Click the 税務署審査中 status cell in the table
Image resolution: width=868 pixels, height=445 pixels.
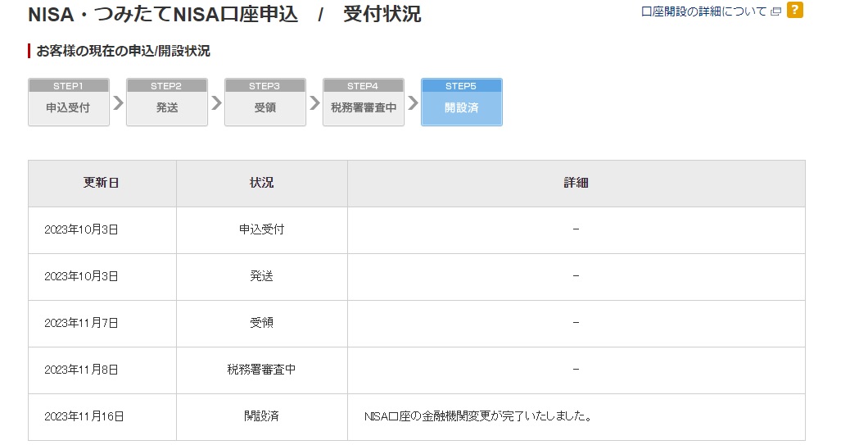(262, 370)
